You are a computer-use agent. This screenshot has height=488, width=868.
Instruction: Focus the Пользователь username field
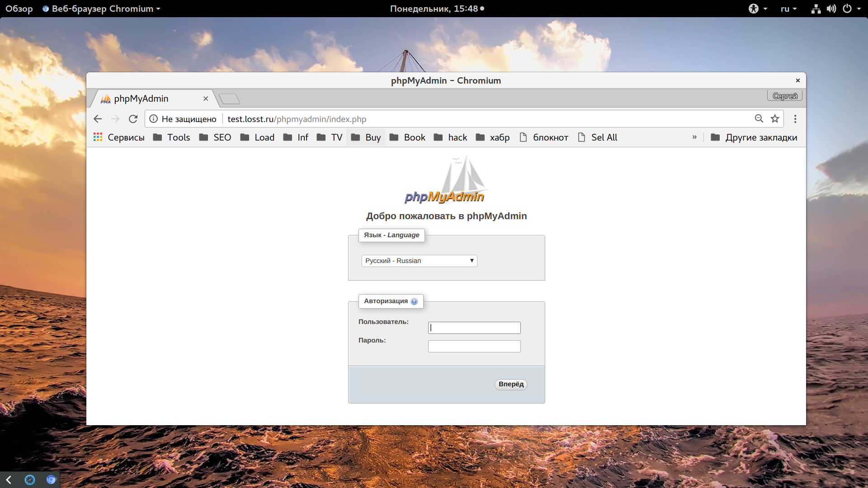(x=474, y=328)
